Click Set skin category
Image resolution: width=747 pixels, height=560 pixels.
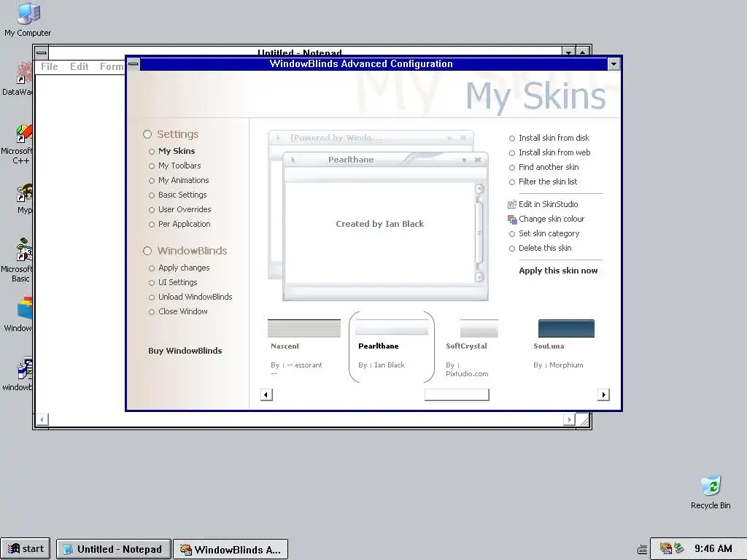point(544,233)
